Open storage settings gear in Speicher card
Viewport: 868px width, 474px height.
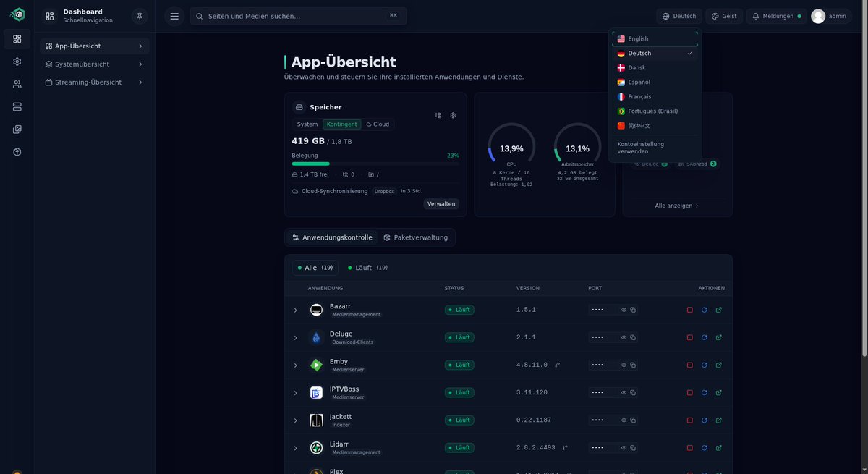[453, 115]
